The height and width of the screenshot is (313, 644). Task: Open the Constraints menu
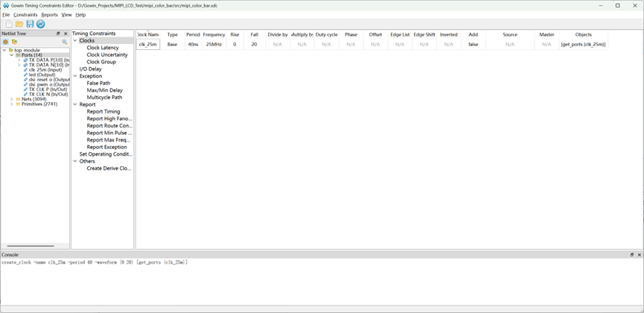click(25, 15)
